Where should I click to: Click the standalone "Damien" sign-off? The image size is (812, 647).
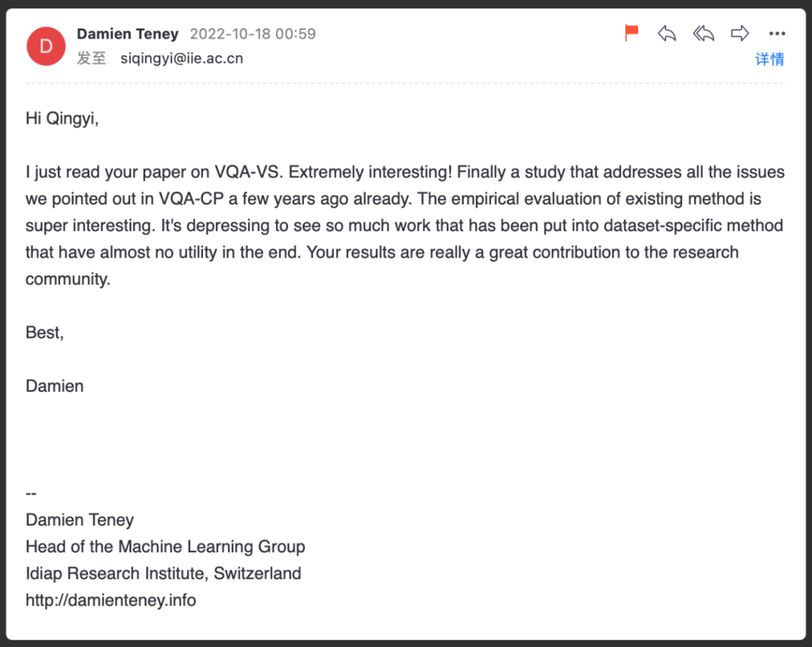[x=55, y=386]
